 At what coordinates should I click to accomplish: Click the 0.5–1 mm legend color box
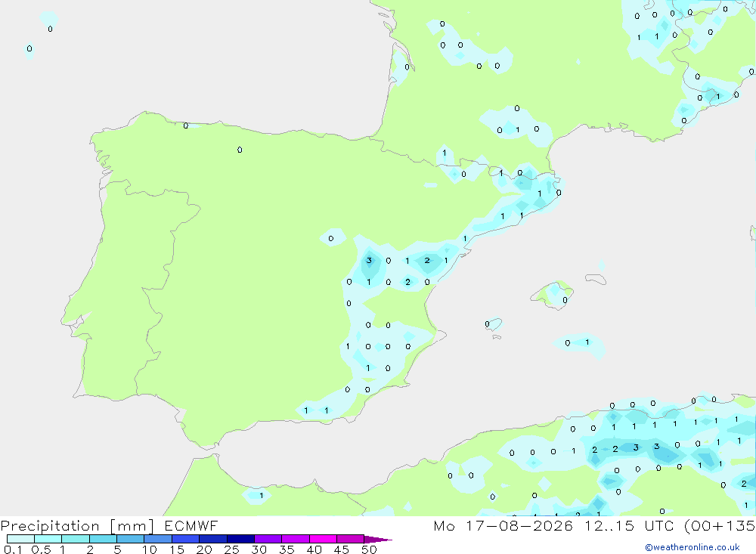click(x=48, y=539)
